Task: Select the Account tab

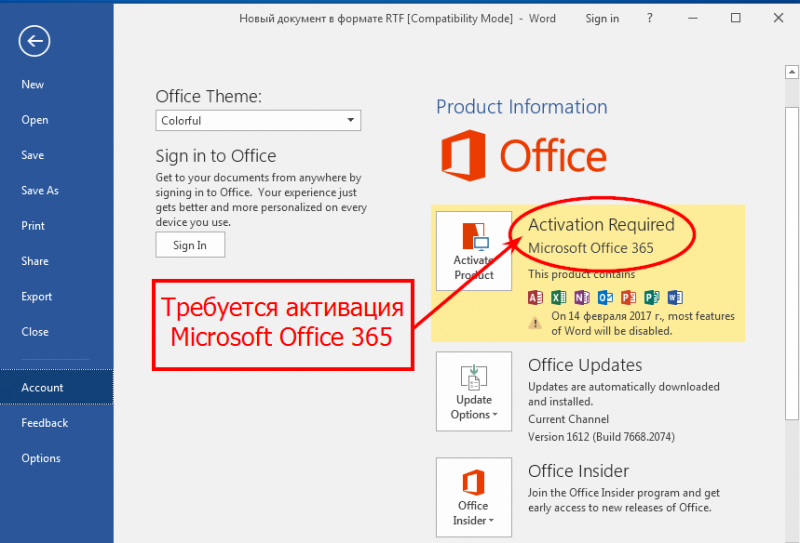Action: point(57,387)
